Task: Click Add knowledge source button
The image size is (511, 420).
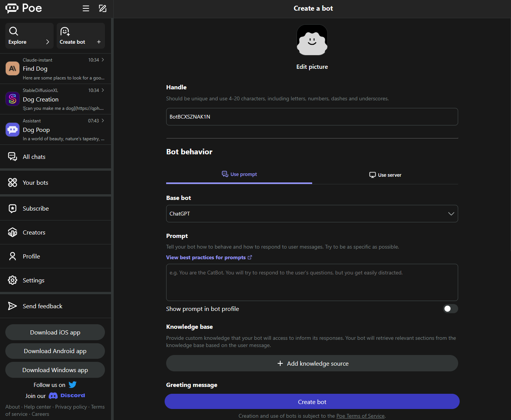Action: [312, 363]
